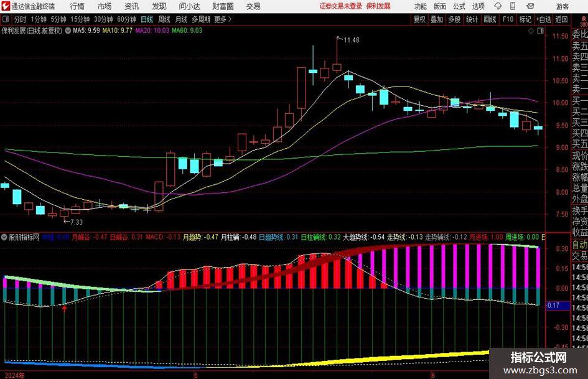Open the envelope messages icon
The image size is (588, 379).
(x=530, y=6)
